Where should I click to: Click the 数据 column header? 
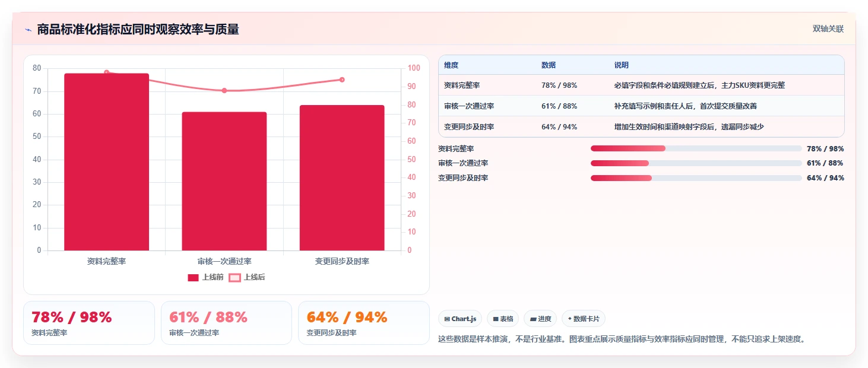pos(549,65)
